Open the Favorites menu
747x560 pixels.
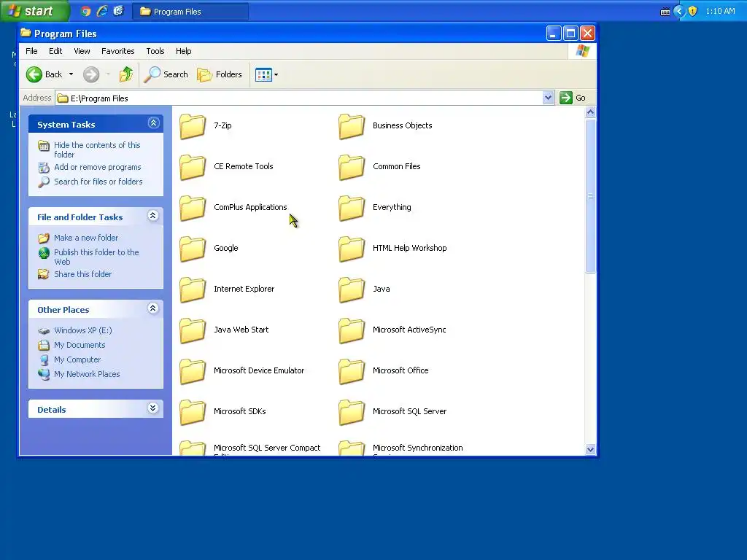117,51
